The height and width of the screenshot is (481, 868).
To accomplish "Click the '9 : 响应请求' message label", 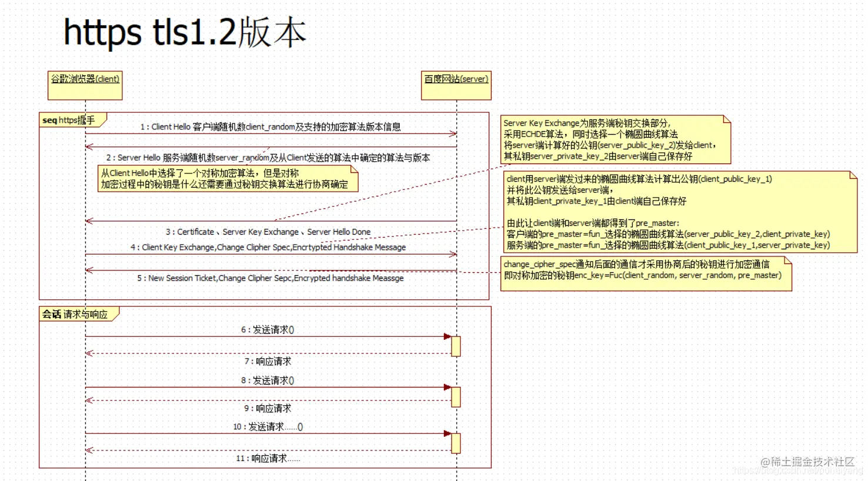I will tap(268, 408).
